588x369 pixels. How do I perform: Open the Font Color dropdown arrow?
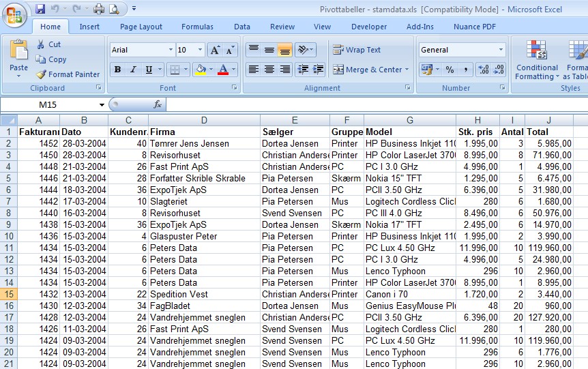pyautogui.click(x=234, y=70)
